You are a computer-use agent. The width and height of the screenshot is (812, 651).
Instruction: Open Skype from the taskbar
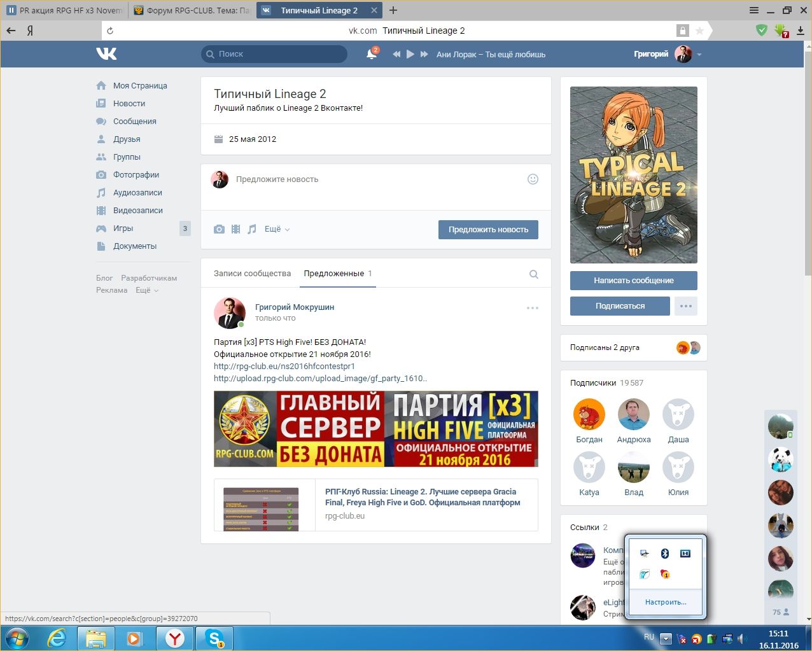click(x=214, y=638)
